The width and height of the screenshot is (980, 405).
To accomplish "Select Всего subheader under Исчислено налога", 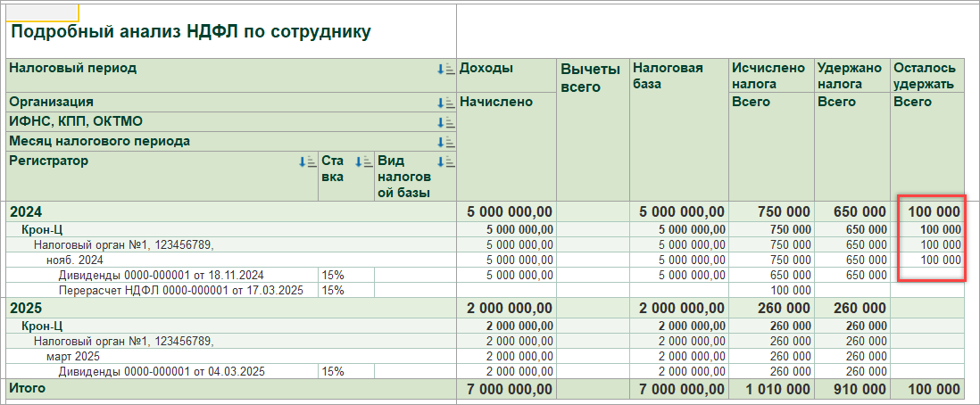I will [751, 102].
